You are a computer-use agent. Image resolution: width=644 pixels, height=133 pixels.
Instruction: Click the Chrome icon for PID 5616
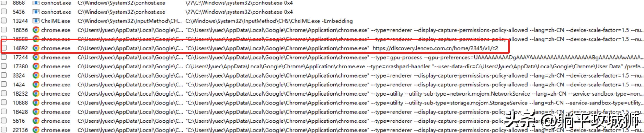tap(36, 121)
